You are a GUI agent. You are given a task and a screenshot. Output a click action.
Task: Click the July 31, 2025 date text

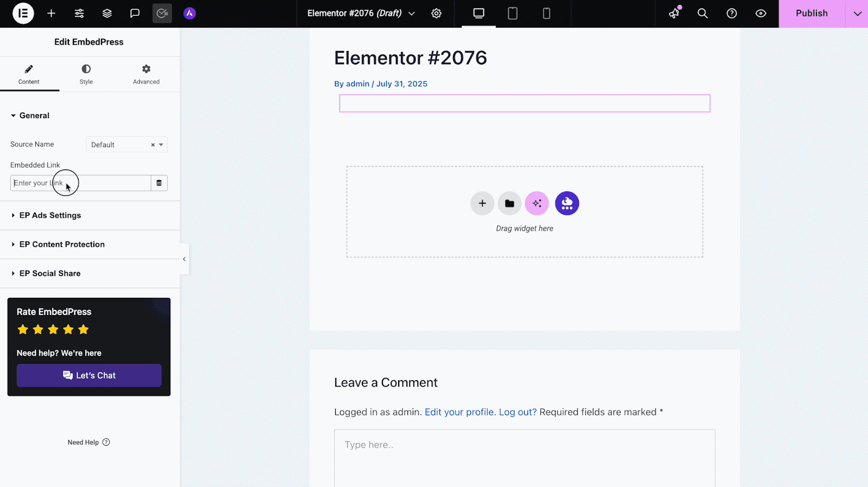pyautogui.click(x=402, y=84)
